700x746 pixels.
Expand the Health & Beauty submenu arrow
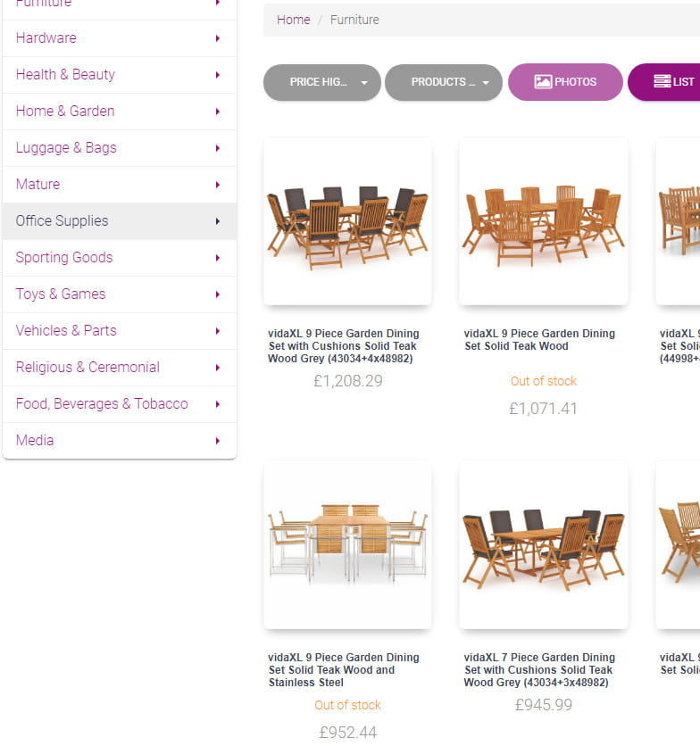tap(217, 75)
